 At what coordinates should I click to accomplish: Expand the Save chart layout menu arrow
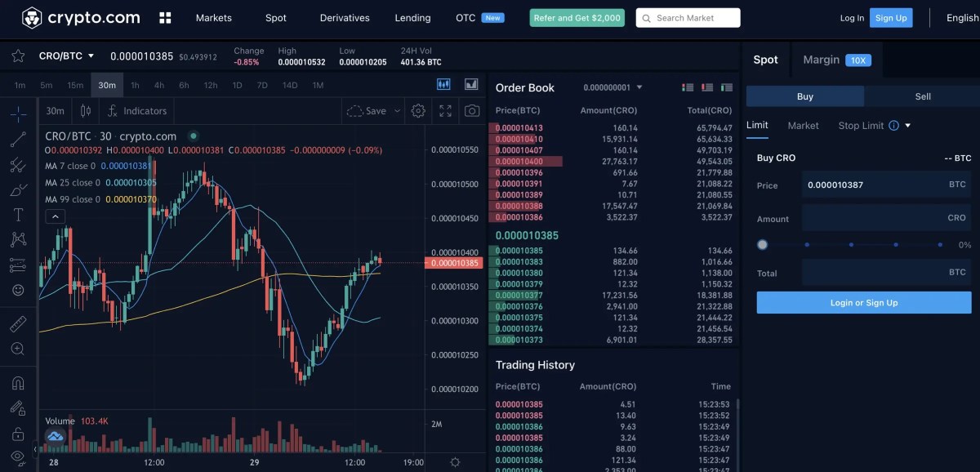tap(398, 111)
